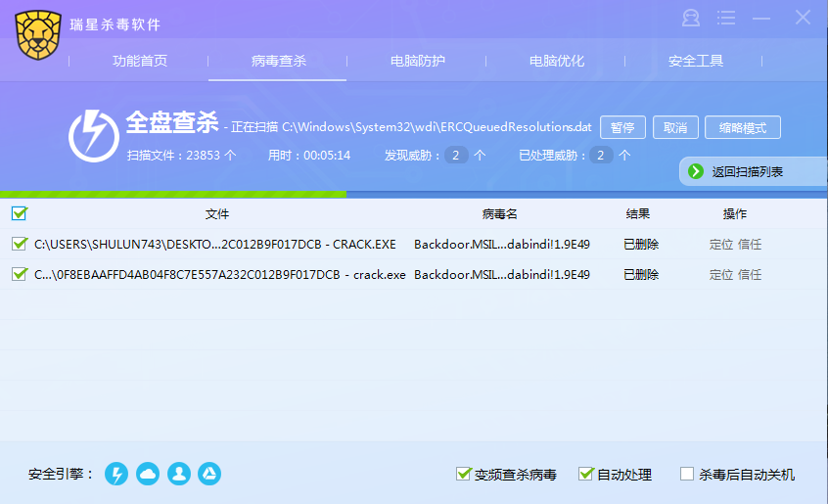Click 信任 for the CRACK.EXE uppercase row
Image resolution: width=828 pixels, height=504 pixels.
coord(750,245)
